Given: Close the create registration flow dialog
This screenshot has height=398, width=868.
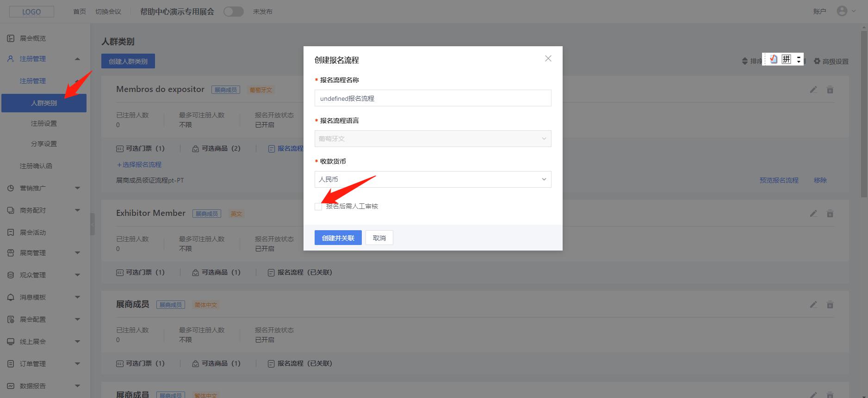Looking at the screenshot, I should tap(548, 59).
